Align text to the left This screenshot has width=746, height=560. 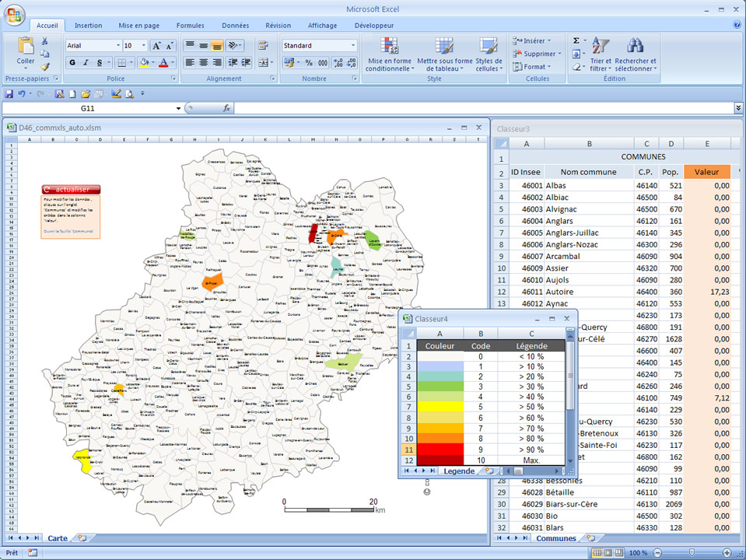[x=189, y=62]
